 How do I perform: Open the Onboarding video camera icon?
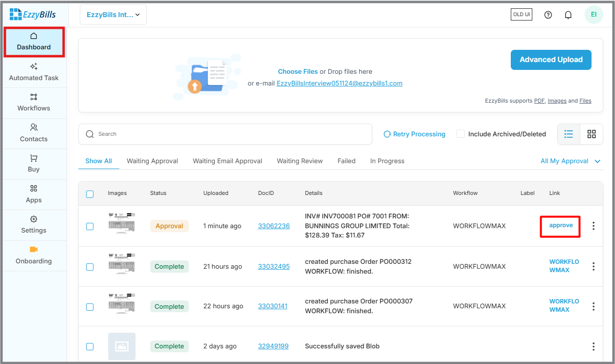pos(34,249)
